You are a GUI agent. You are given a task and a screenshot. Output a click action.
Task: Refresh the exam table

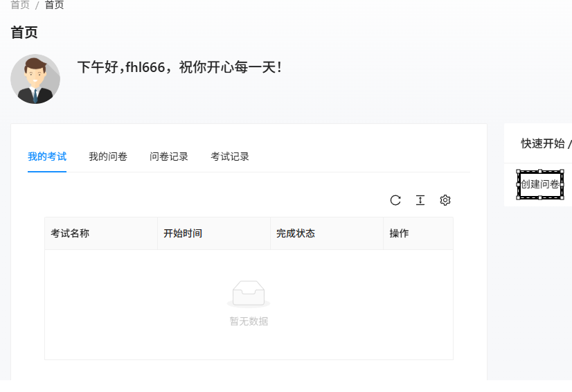tap(395, 200)
